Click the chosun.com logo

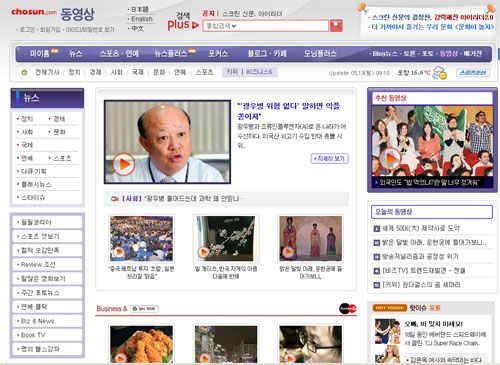34,12
